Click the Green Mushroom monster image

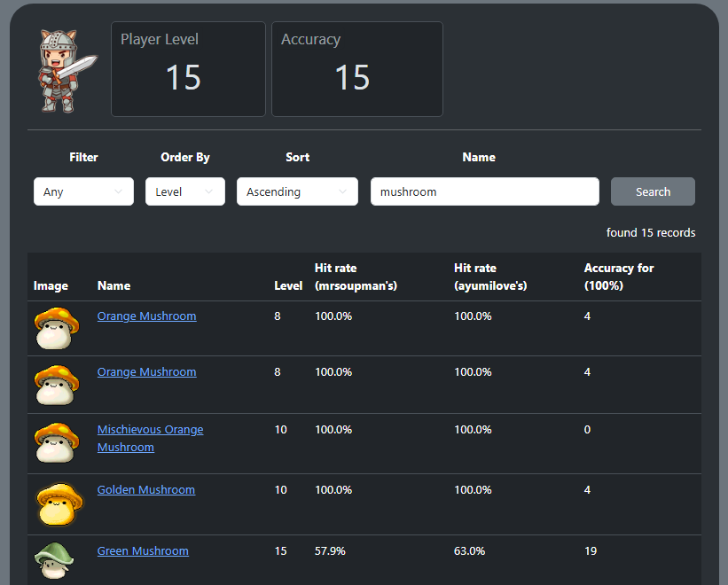(x=54, y=560)
